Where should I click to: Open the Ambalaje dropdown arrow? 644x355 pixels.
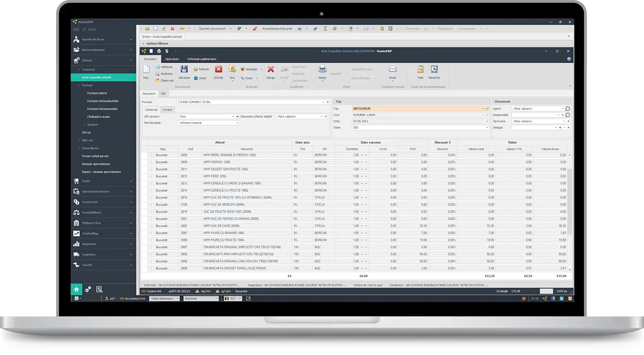pyautogui.click(x=261, y=69)
